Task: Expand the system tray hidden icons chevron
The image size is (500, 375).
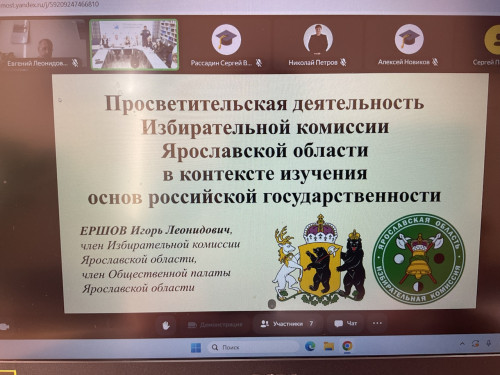Action: click(x=462, y=343)
